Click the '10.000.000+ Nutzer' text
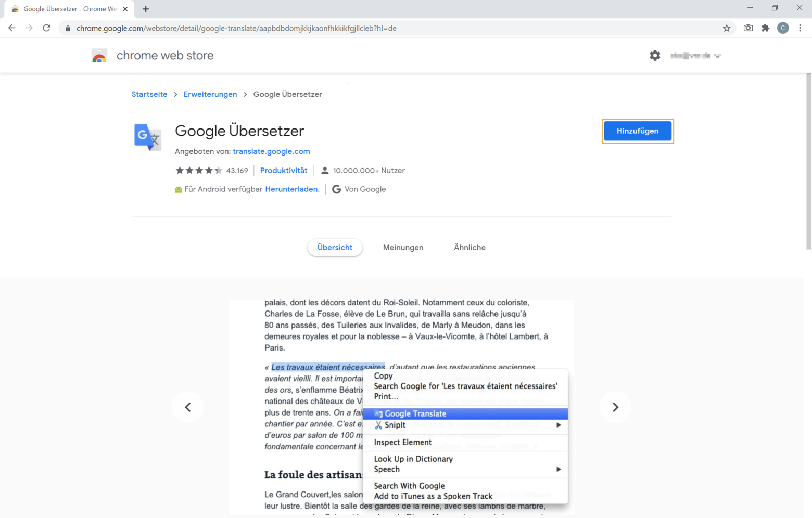The width and height of the screenshot is (812, 518). [369, 170]
